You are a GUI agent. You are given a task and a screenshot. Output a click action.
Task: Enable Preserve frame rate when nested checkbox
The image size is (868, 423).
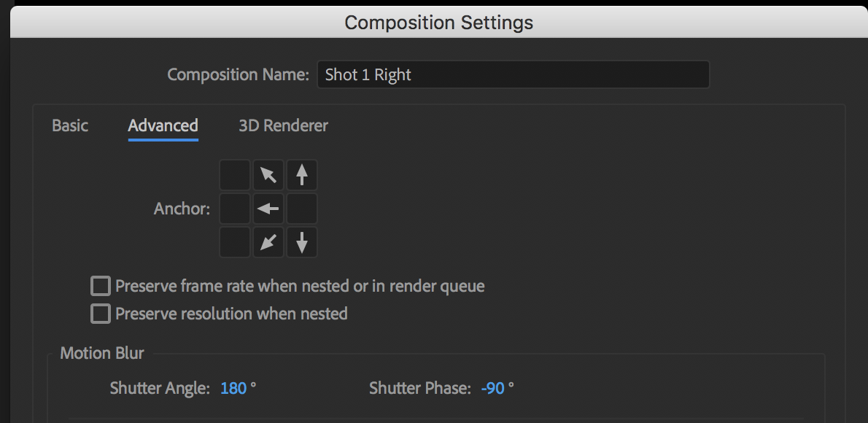coord(101,285)
